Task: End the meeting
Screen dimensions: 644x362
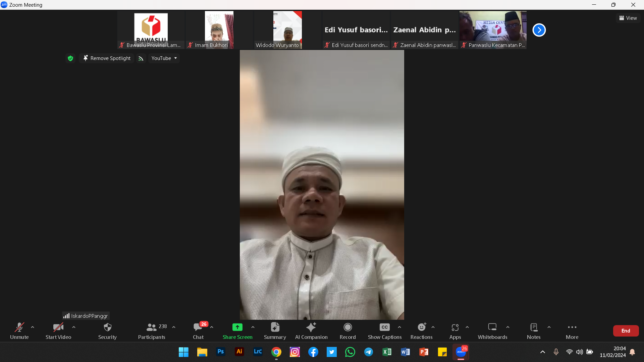Action: tap(626, 330)
